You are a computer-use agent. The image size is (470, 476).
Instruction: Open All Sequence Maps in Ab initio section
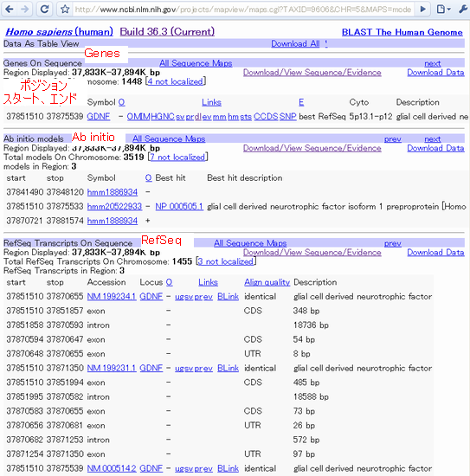169,138
